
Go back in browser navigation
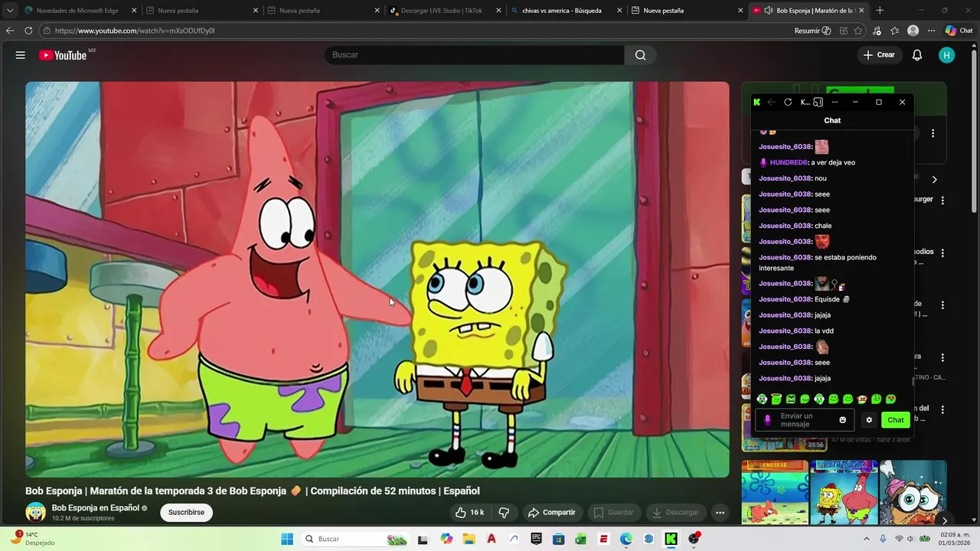(10, 31)
